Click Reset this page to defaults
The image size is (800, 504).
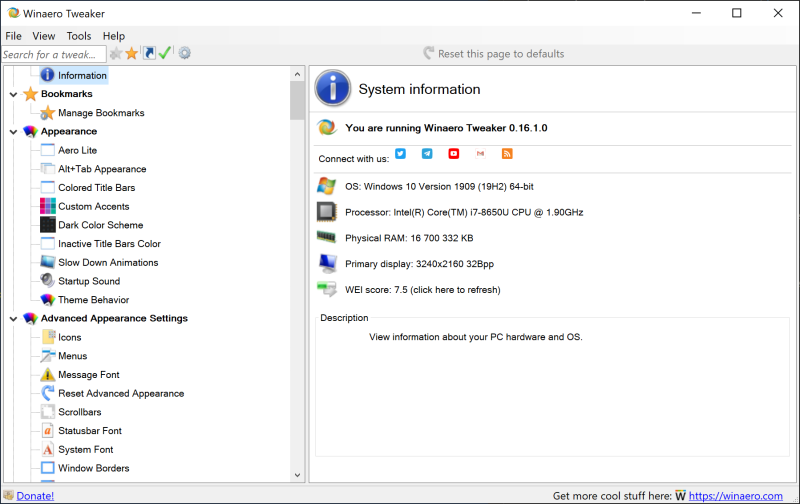point(494,54)
